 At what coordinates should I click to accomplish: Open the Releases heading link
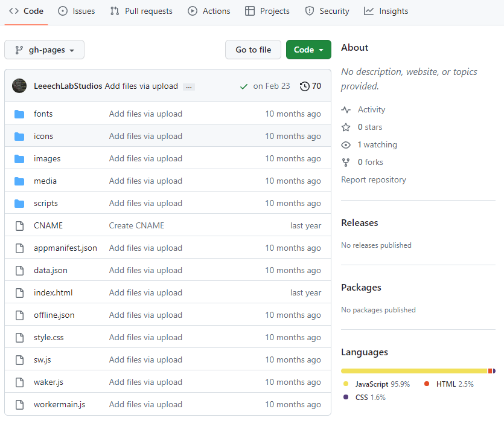[x=359, y=222]
